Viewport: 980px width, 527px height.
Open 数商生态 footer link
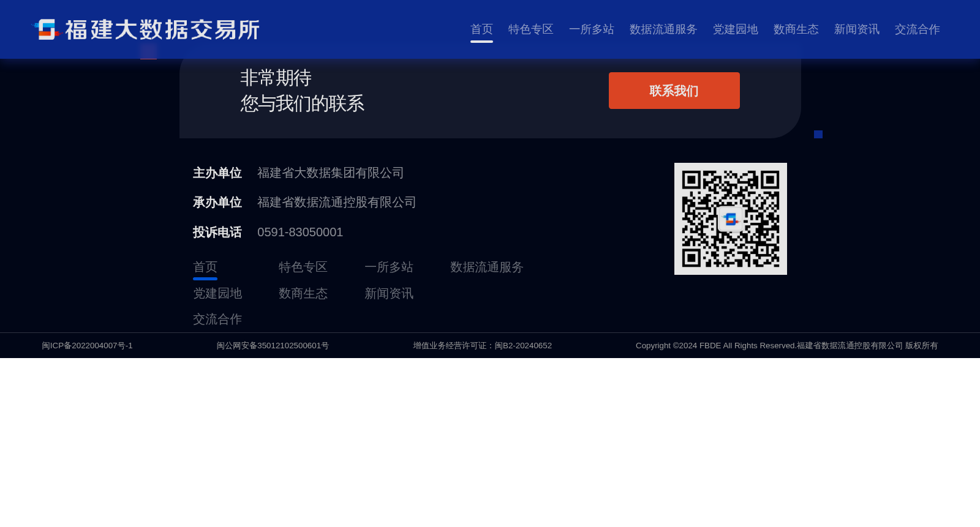303,293
